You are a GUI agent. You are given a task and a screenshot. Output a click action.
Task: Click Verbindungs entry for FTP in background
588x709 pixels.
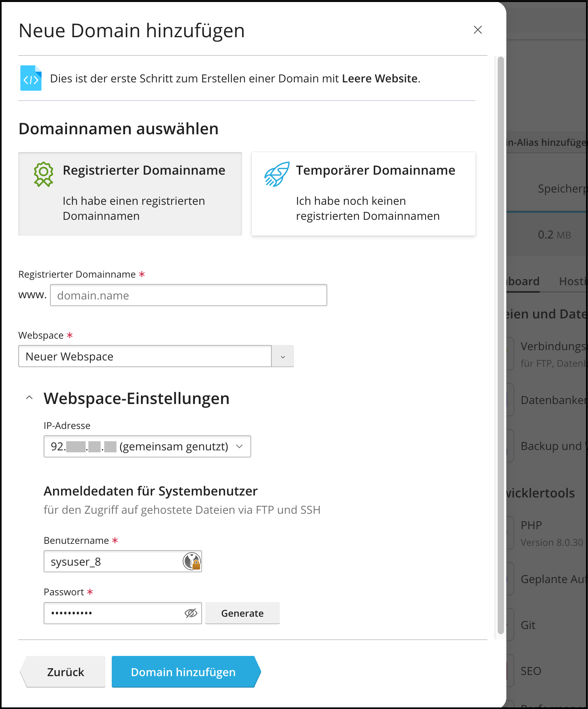[554, 354]
